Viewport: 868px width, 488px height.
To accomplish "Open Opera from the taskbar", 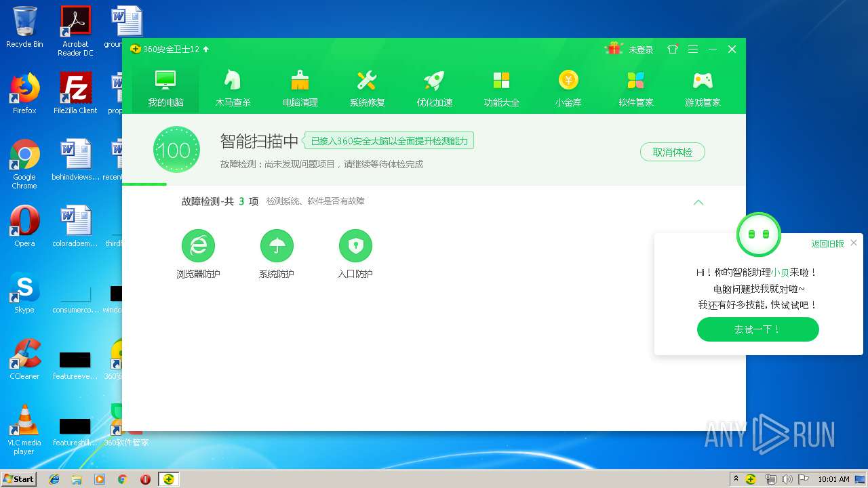I will point(145,479).
